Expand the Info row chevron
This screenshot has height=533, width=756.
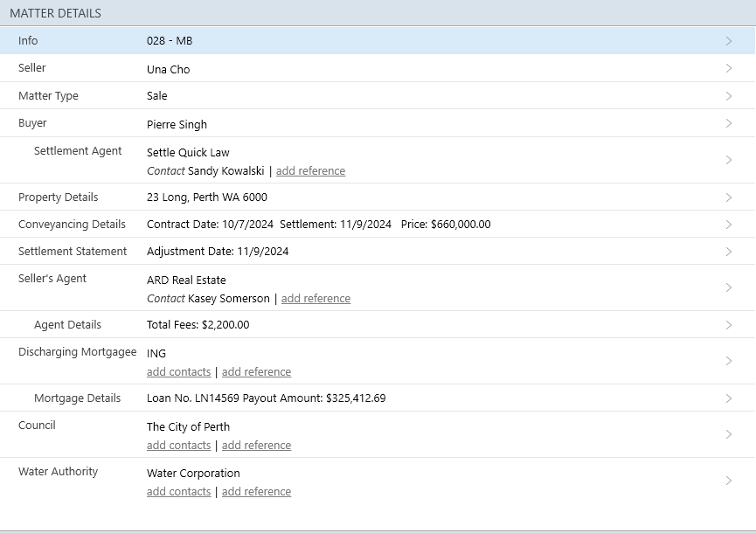[x=729, y=41]
